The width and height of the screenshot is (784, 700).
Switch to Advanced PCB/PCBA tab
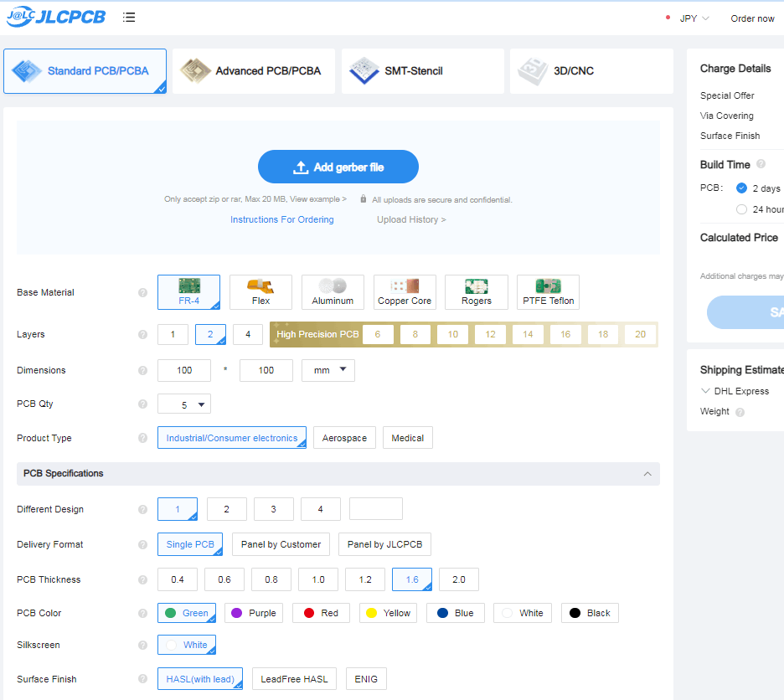(254, 71)
